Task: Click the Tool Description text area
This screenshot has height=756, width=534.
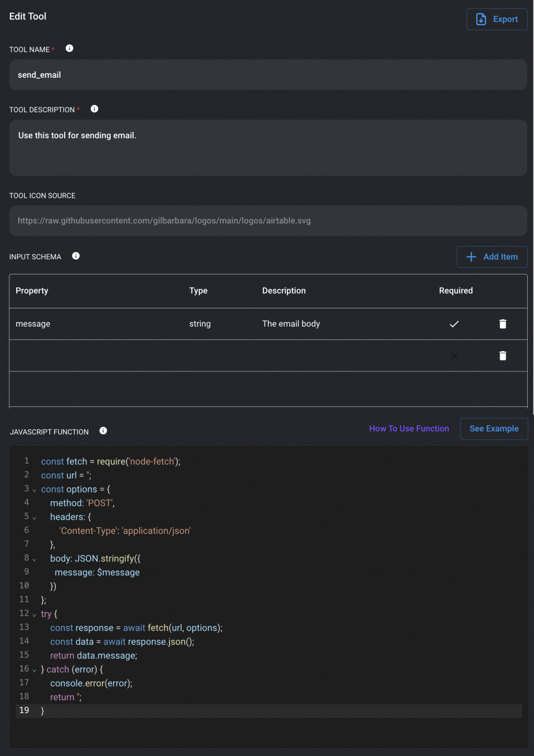Action: [x=268, y=148]
